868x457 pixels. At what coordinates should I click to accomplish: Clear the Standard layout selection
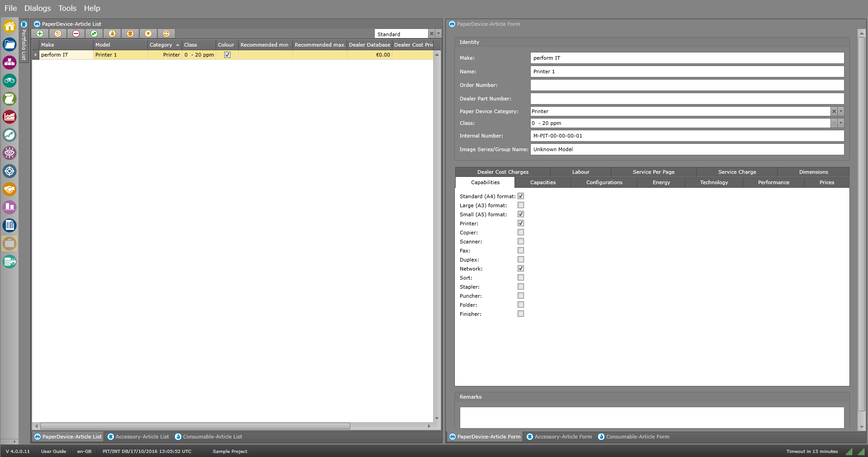click(432, 33)
